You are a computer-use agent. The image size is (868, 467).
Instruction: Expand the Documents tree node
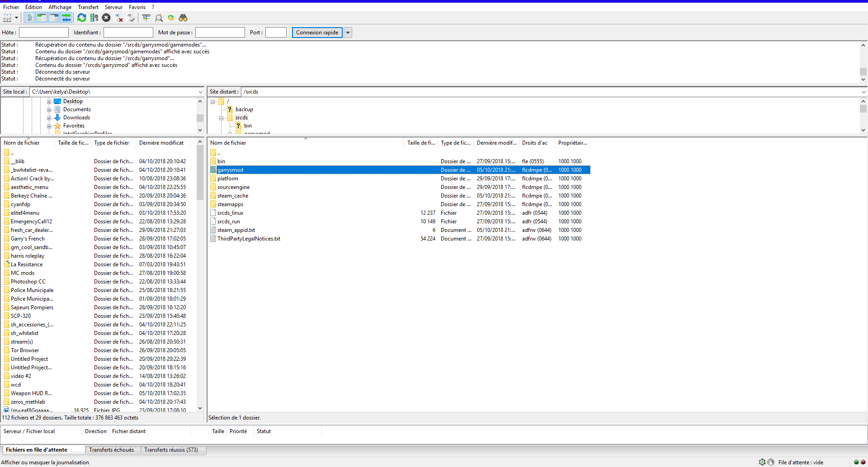(x=49, y=110)
